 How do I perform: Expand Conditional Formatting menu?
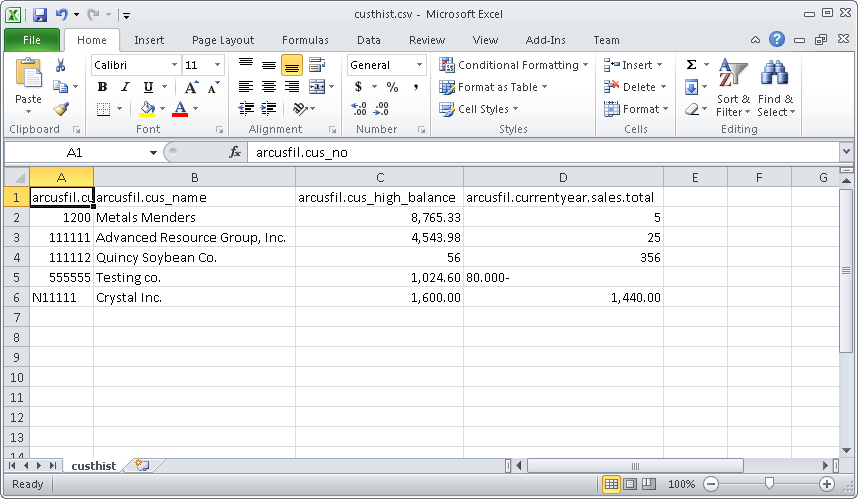coord(513,65)
